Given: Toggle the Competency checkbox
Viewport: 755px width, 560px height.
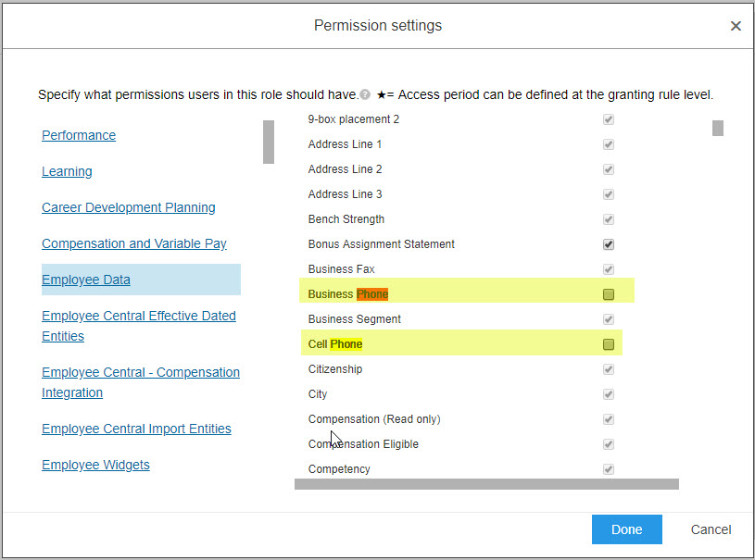Looking at the screenshot, I should 608,469.
